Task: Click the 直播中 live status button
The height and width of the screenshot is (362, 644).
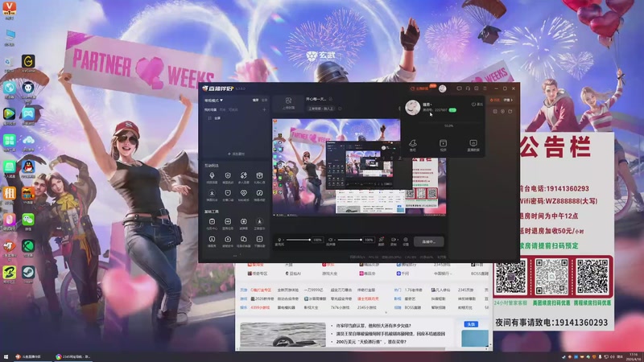Action: click(428, 242)
